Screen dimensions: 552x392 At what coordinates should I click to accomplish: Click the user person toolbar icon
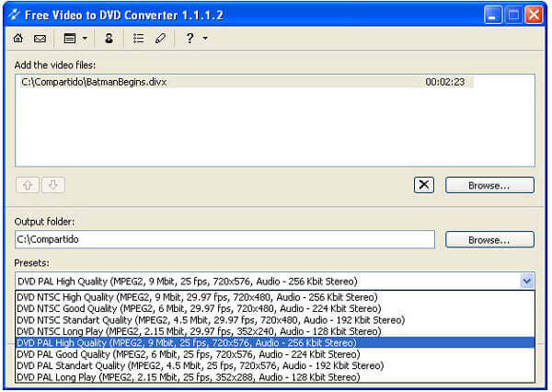(x=109, y=38)
